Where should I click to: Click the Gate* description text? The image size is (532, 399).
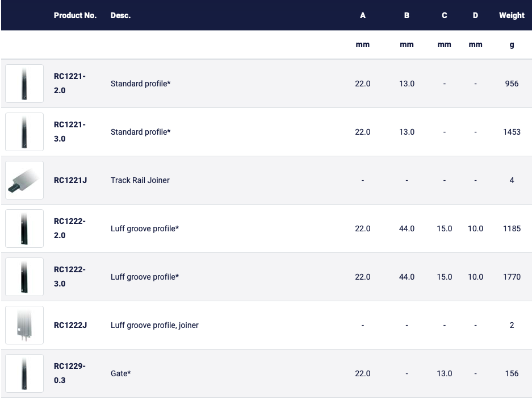tap(120, 373)
